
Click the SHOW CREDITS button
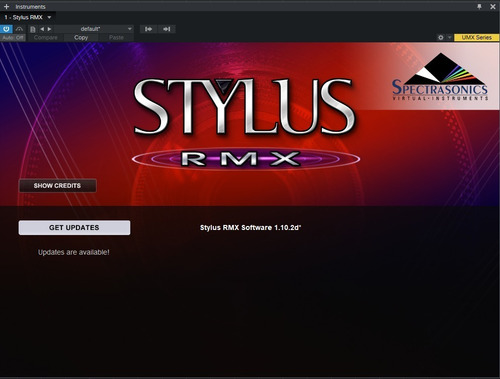[58, 186]
